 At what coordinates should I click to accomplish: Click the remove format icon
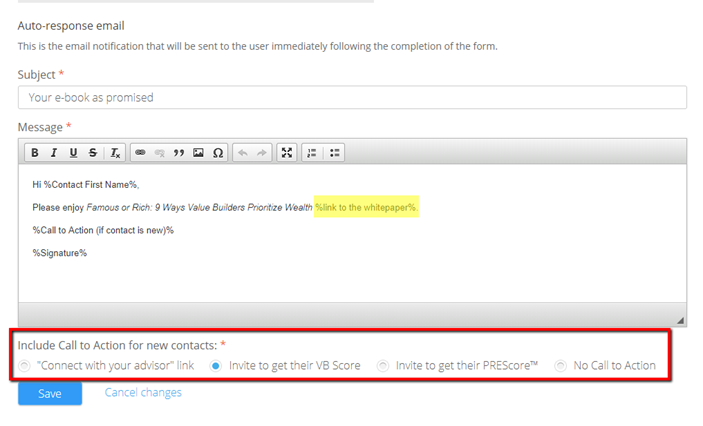point(115,153)
